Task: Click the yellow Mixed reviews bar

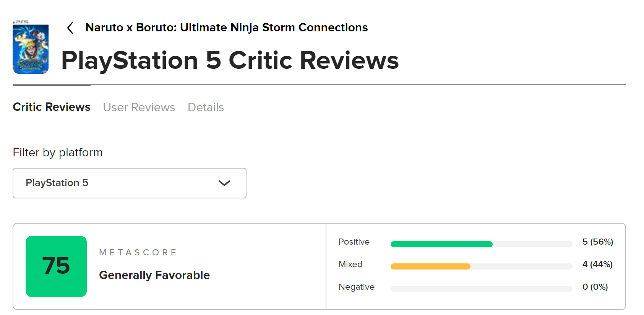Action: point(430,266)
